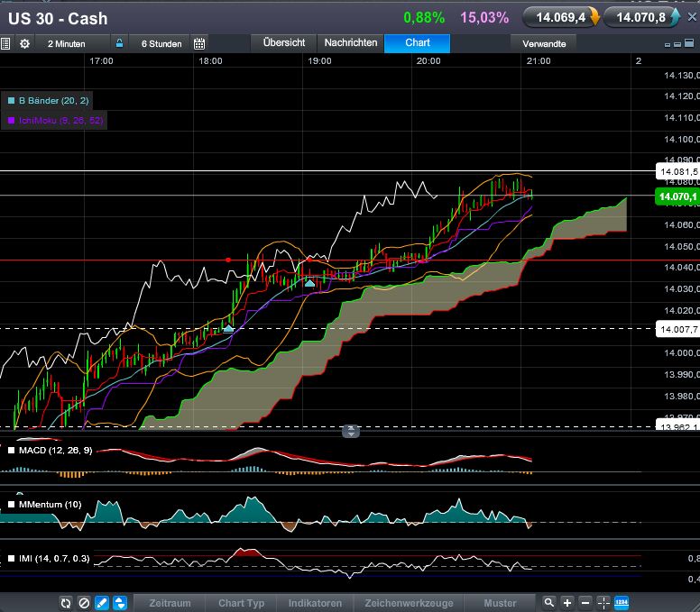The width and height of the screenshot is (700, 612).
Task: Open the Indikatoren menu
Action: tap(315, 603)
